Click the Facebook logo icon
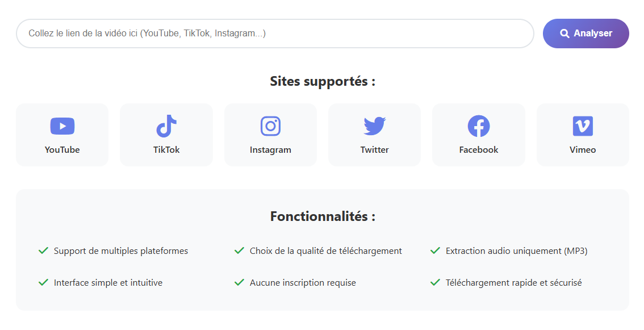644x330 pixels. click(478, 126)
